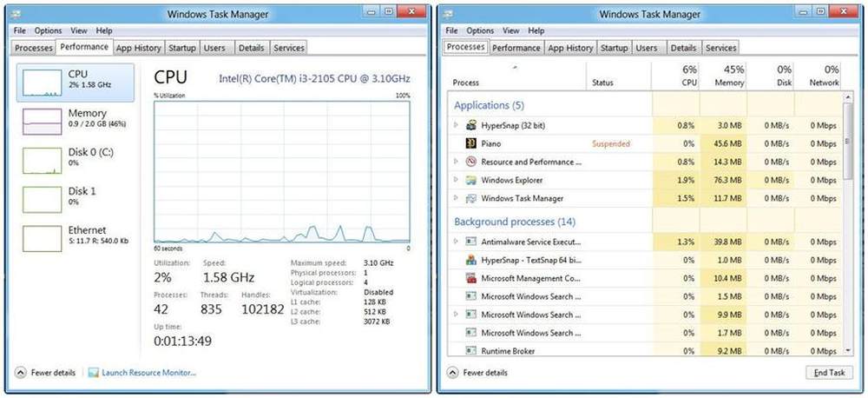Switch to App History tab in right window
868x398 pixels.
point(569,48)
